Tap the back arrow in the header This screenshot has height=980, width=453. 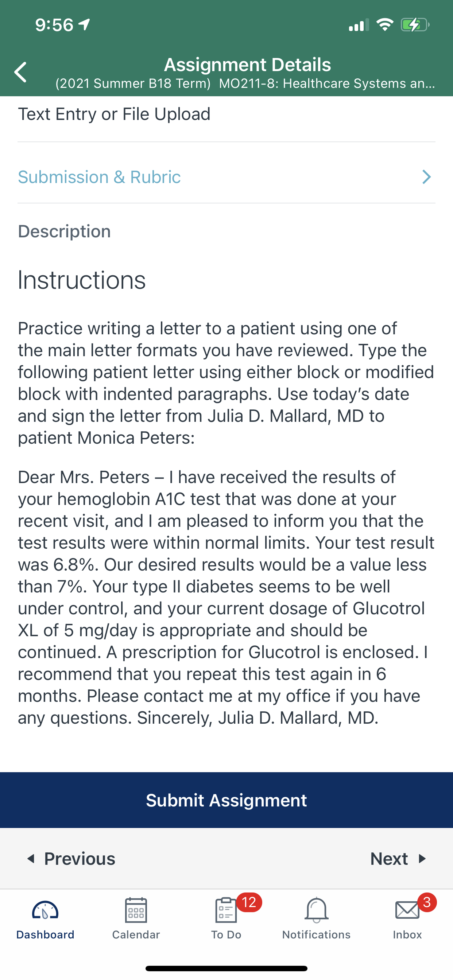point(20,72)
